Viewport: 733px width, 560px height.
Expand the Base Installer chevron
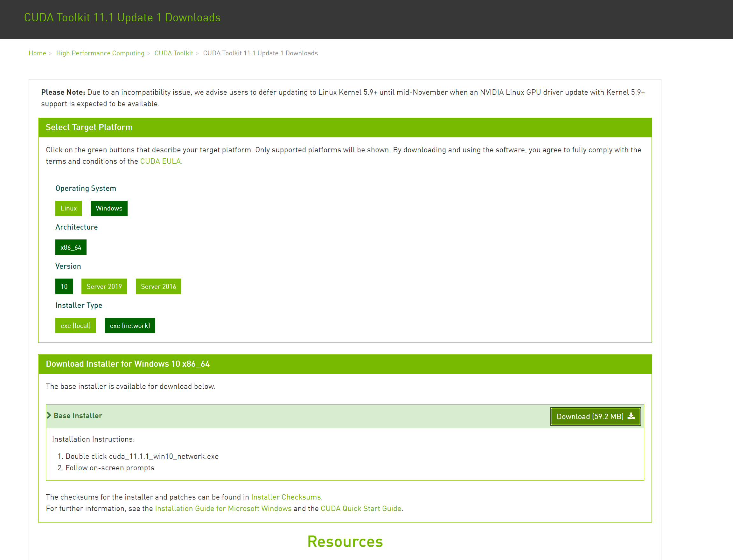tap(49, 415)
